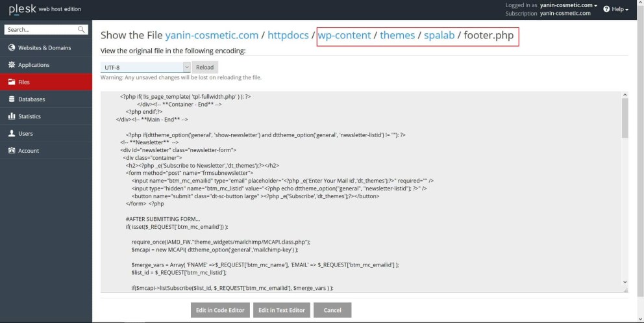The height and width of the screenshot is (323, 644).
Task: Open Websites & Domains section
Action: click(46, 47)
